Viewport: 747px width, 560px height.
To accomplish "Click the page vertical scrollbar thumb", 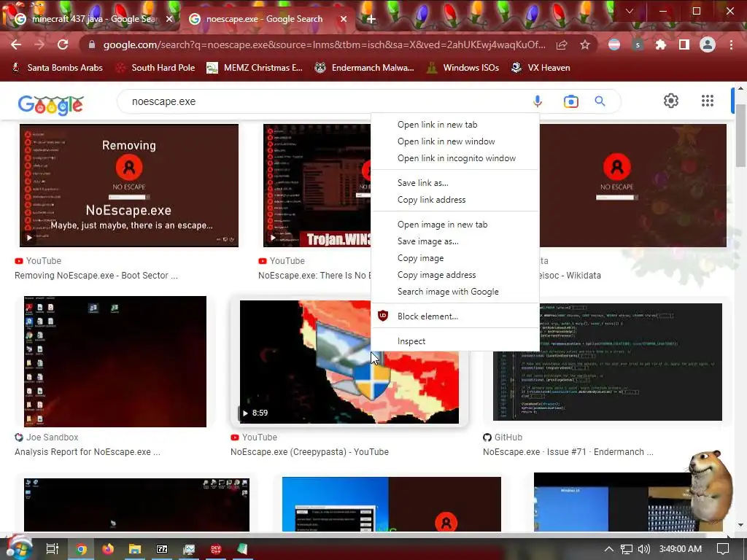I will 740,136.
